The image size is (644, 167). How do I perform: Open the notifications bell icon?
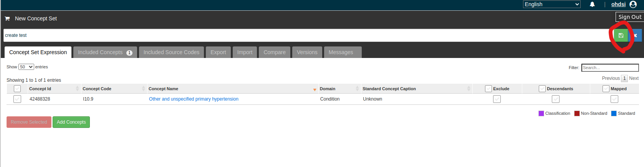click(592, 4)
